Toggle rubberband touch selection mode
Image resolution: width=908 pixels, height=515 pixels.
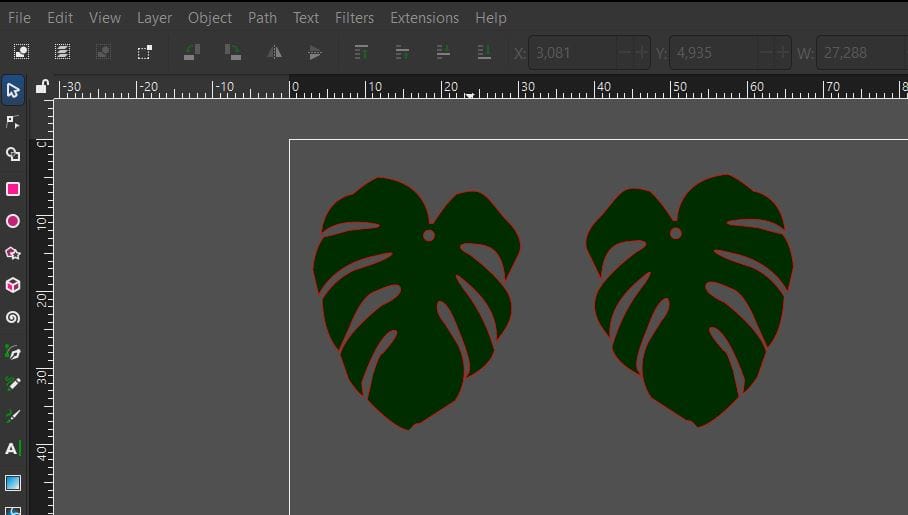tap(144, 52)
